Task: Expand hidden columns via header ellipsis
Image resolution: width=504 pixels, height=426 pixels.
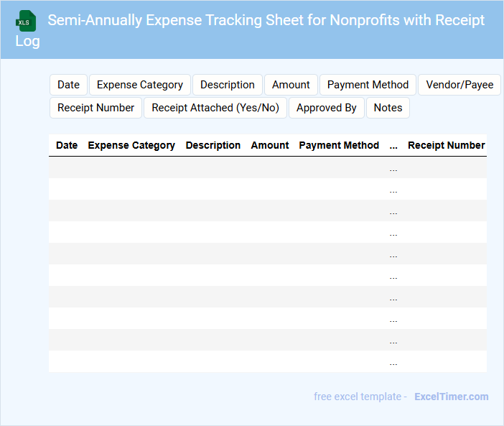Action: click(x=393, y=145)
